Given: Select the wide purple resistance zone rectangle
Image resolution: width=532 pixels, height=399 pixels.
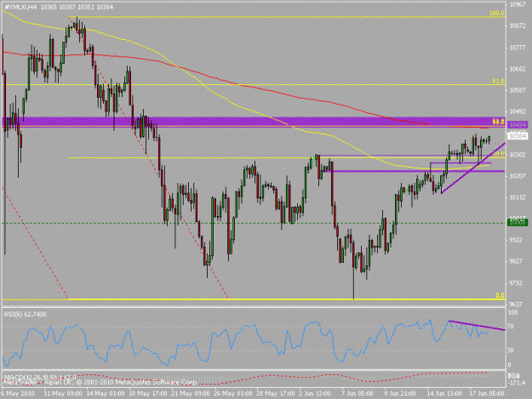Looking at the screenshot, I should (254, 122).
